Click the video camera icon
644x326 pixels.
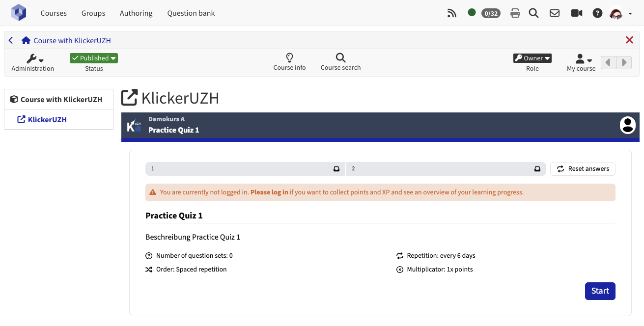pyautogui.click(x=576, y=13)
